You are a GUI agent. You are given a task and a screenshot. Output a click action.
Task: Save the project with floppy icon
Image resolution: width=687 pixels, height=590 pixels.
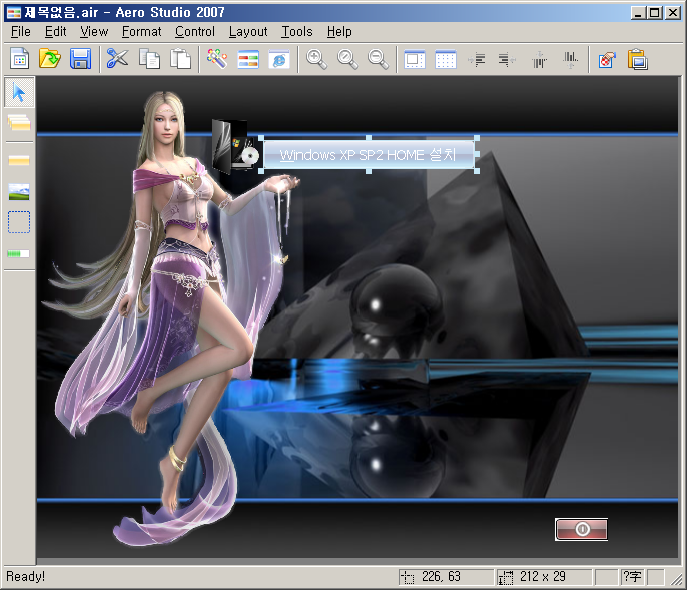tap(81, 59)
